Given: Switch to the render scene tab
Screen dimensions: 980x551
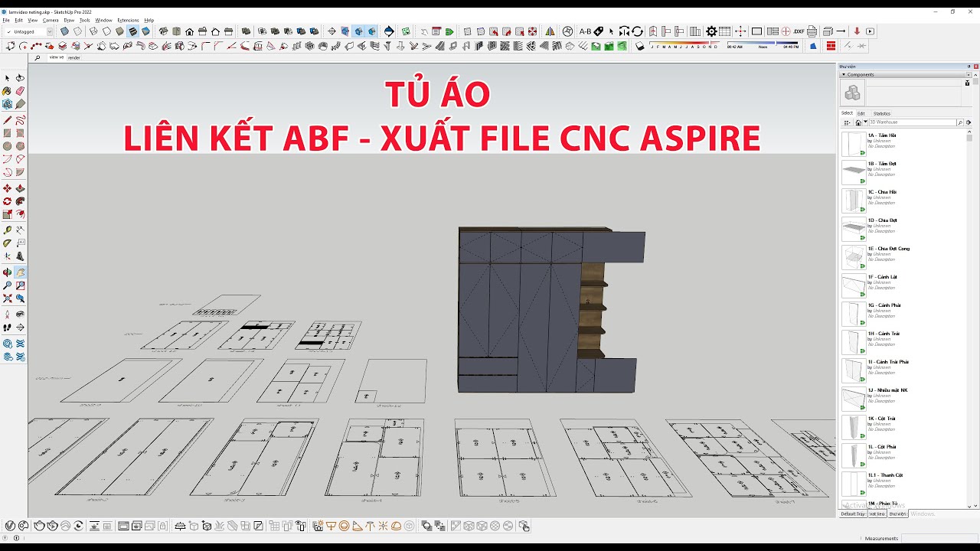Looking at the screenshot, I should tap(73, 57).
